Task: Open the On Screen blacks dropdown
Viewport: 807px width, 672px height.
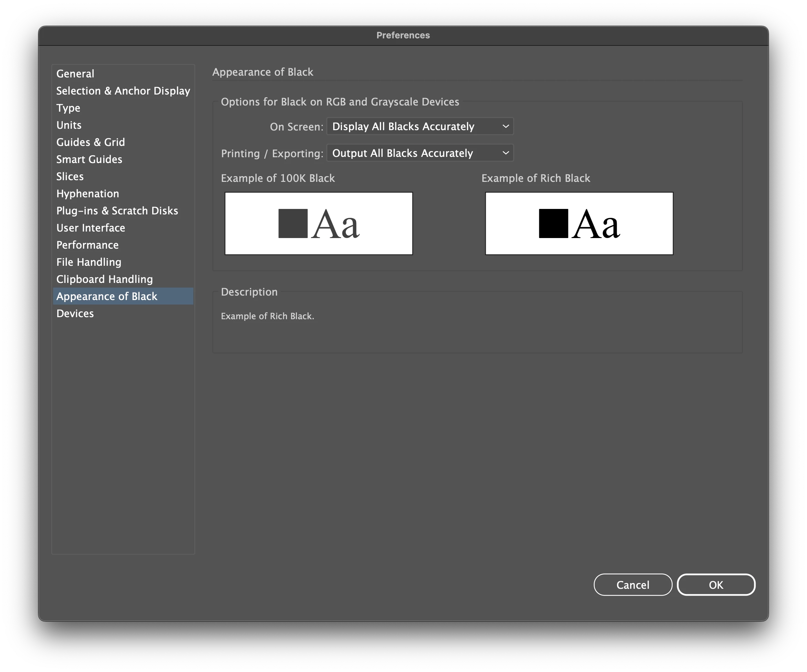Action: coord(420,126)
